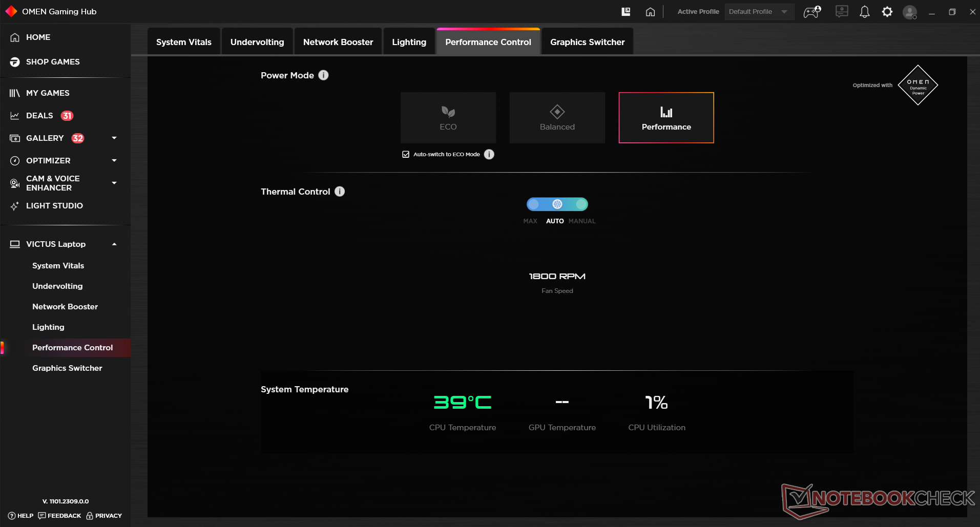Click the DEALS chart icon
This screenshot has width=980, height=527.
point(15,116)
